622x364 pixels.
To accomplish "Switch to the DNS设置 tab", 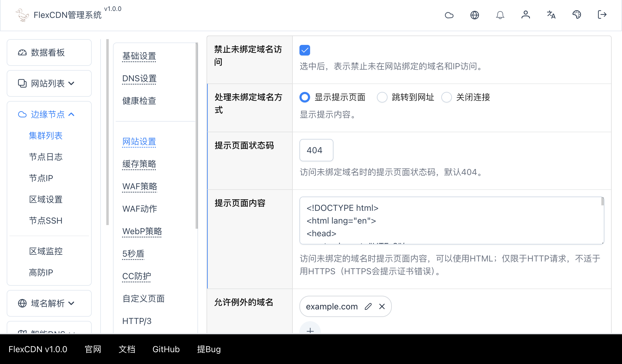I will [x=139, y=79].
